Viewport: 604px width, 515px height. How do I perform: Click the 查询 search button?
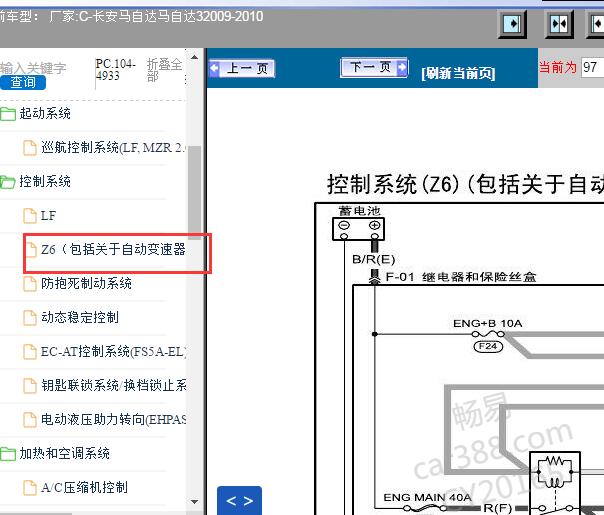(23, 82)
